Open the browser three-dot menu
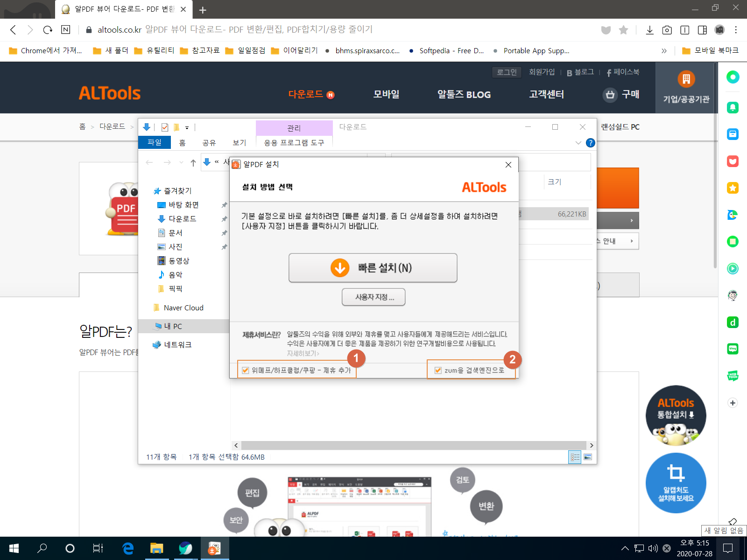Image resolution: width=747 pixels, height=560 pixels. [736, 30]
